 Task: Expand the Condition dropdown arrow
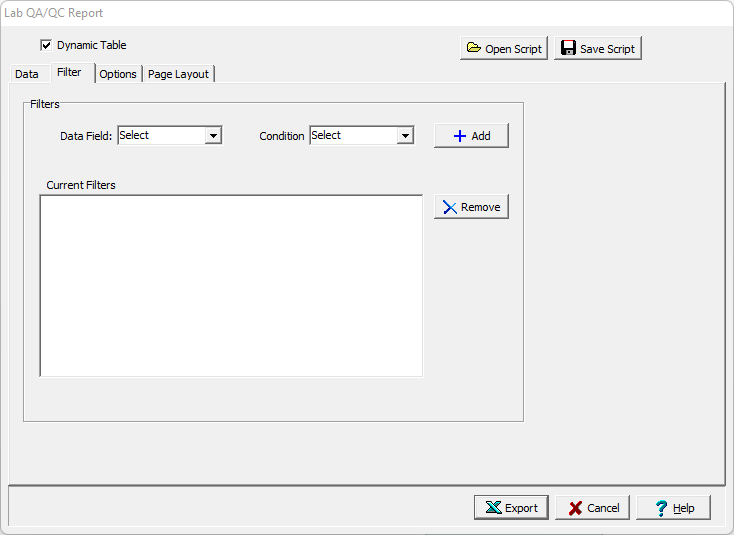coord(405,136)
